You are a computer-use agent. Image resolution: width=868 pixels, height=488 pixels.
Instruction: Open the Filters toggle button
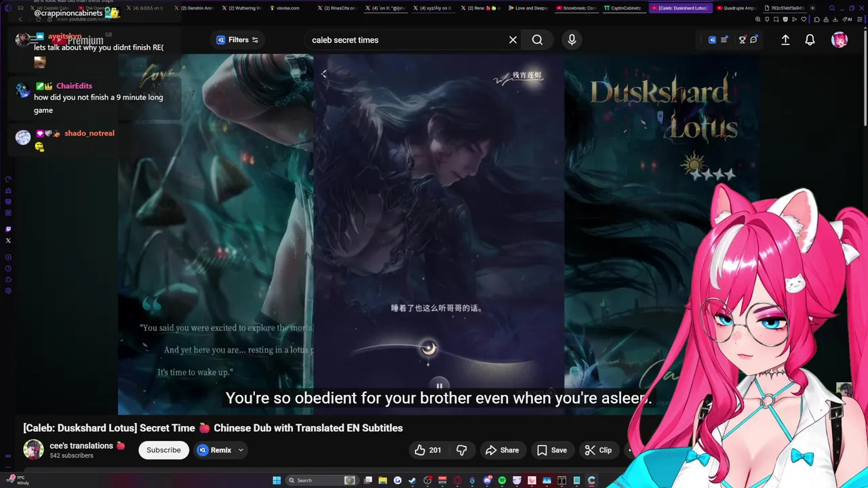(x=237, y=40)
